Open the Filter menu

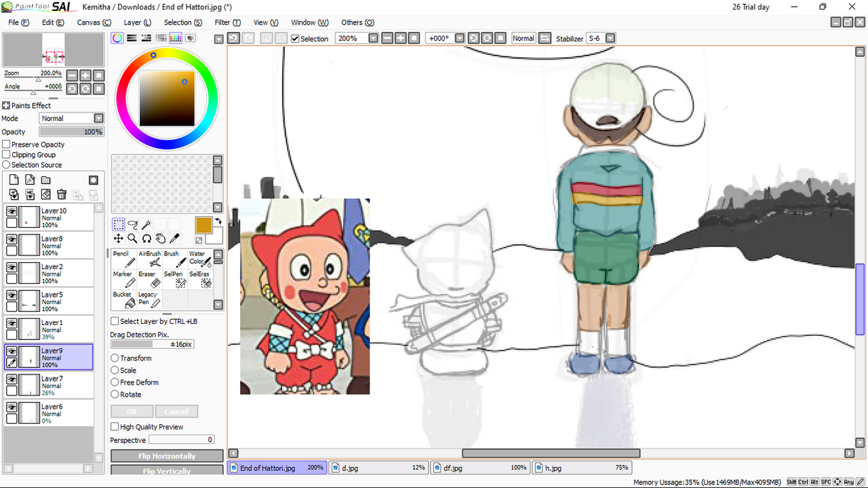(x=228, y=22)
